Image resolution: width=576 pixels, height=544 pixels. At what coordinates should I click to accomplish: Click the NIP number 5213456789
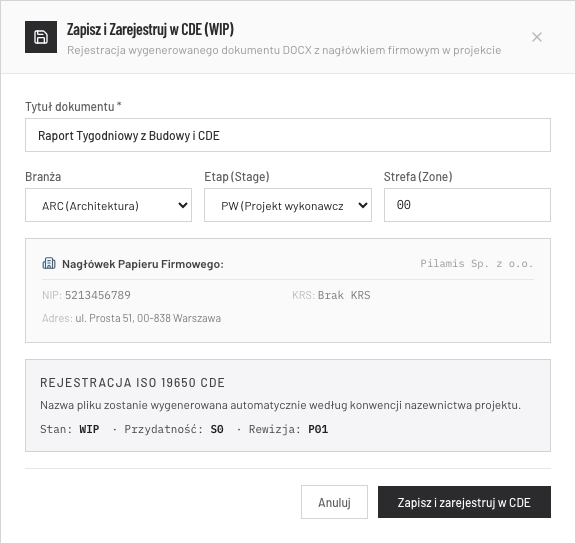coord(98,295)
